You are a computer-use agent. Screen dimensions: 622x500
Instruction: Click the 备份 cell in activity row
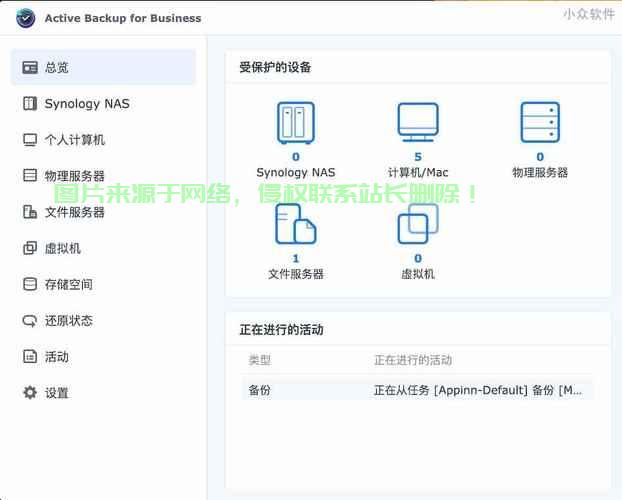[259, 390]
